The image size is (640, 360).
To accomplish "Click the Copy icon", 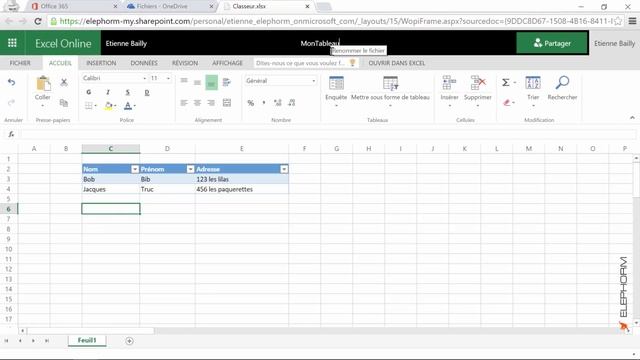I will (64, 102).
